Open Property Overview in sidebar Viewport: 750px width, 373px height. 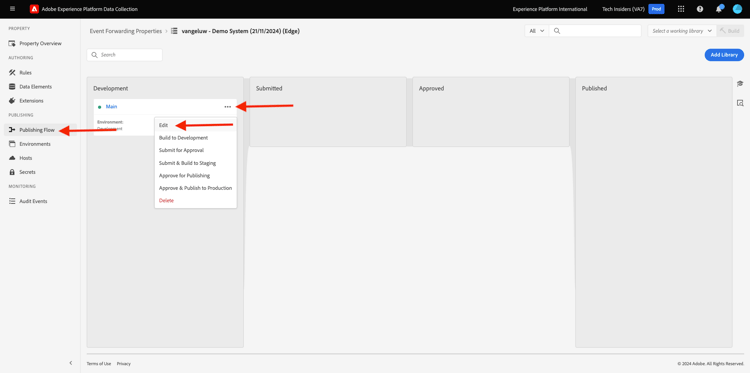pos(40,44)
